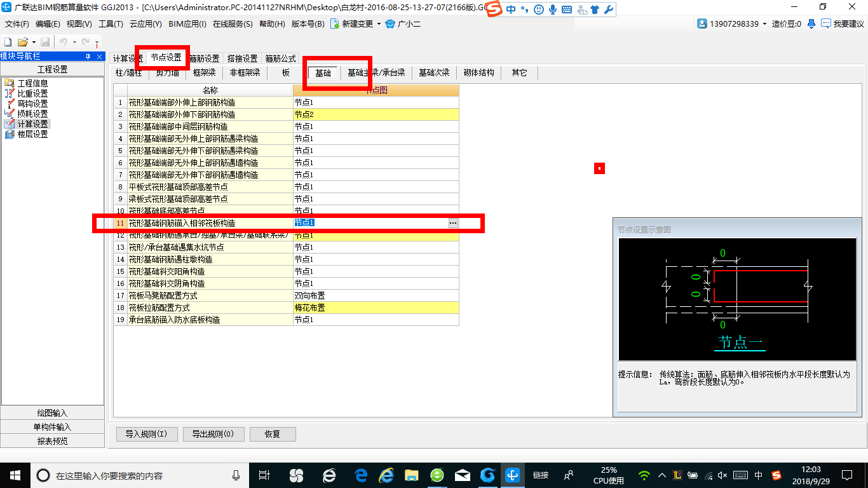Open the 文件(F) menu

pos(17,24)
